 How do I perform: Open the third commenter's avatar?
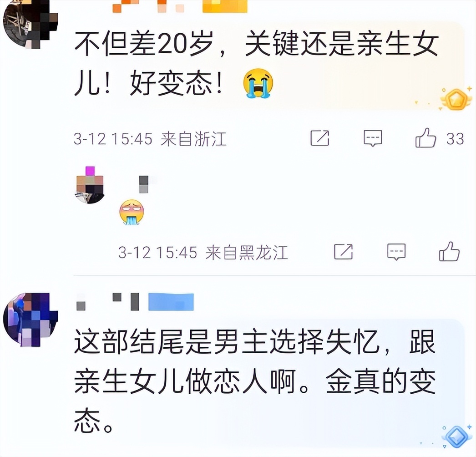pos(30,320)
